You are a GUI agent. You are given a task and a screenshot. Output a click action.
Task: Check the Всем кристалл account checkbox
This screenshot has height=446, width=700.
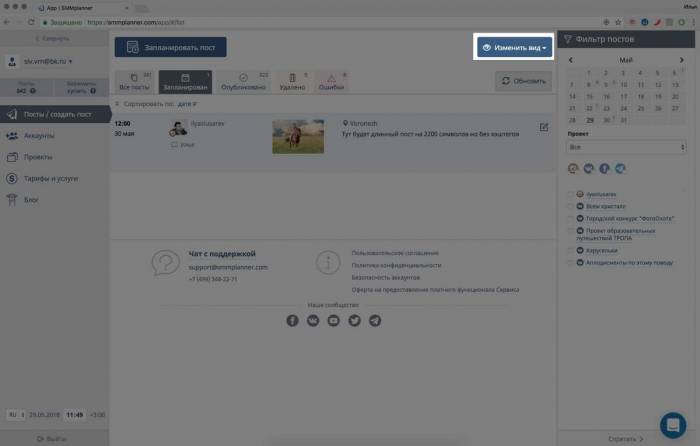point(570,205)
